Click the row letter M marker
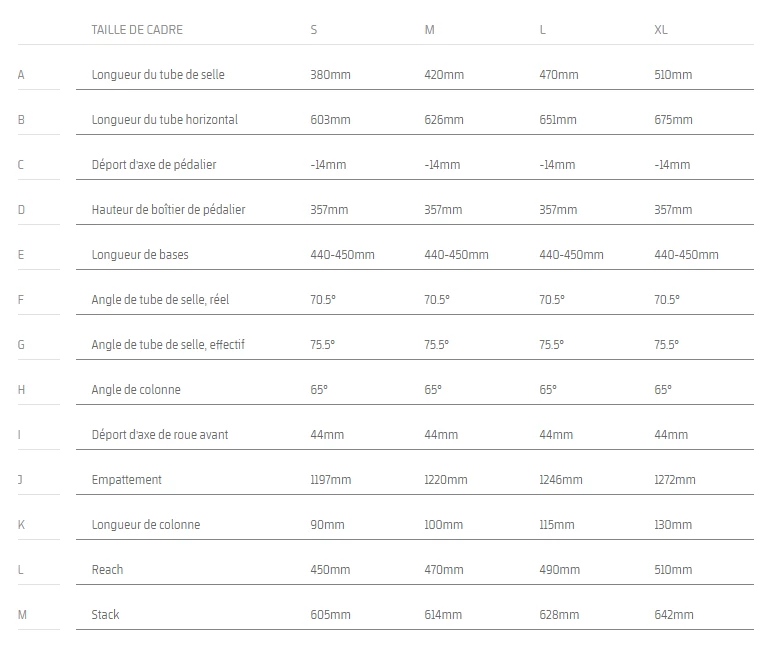Screen dimensions: 783x658 [x=22, y=615]
